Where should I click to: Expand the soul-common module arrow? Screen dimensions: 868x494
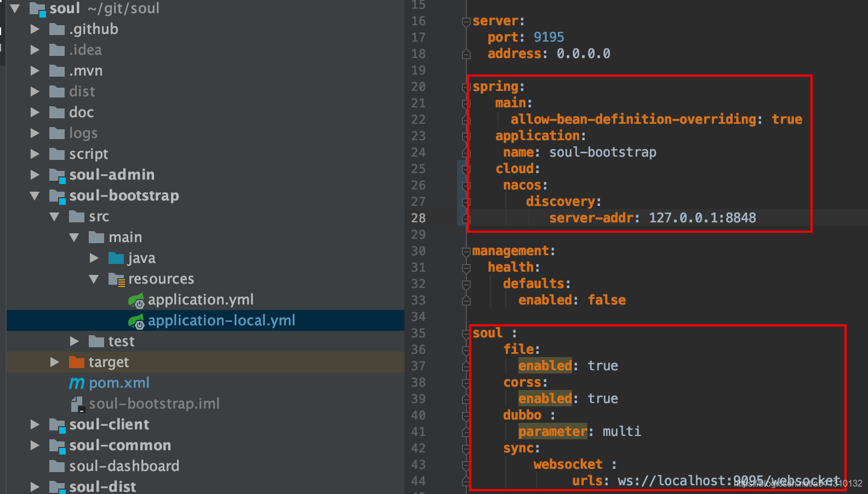(x=35, y=445)
